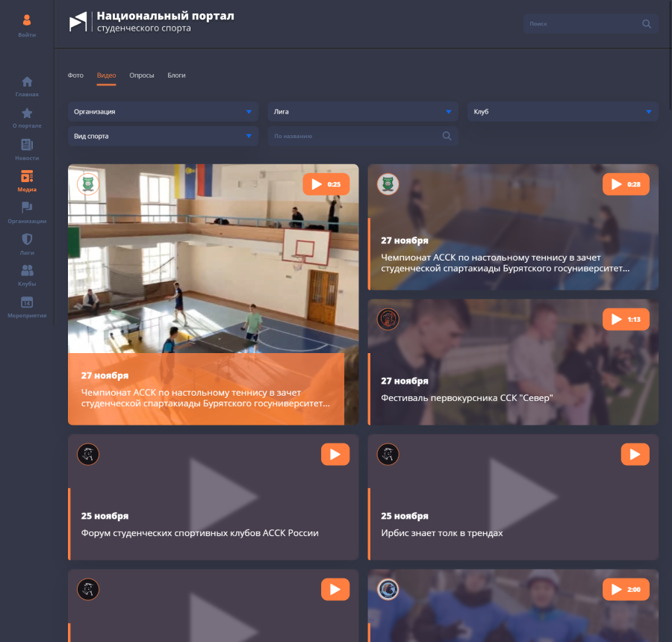This screenshot has height=642, width=672.
Task: Click the По названию search field
Action: click(x=355, y=137)
